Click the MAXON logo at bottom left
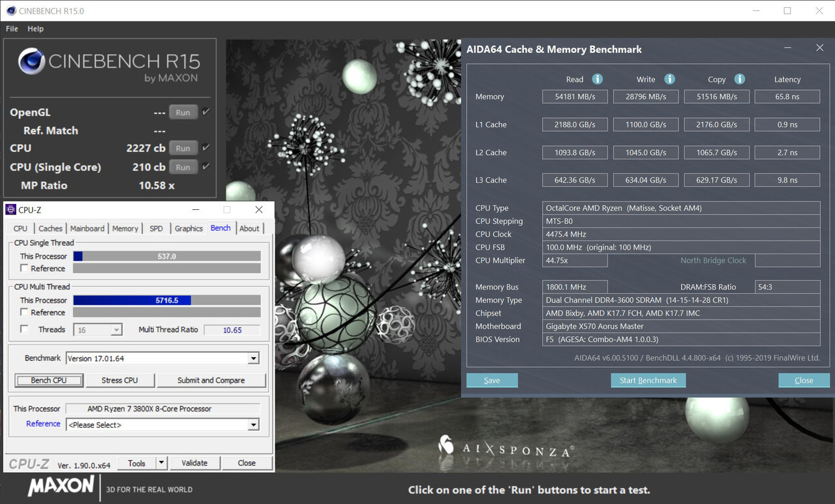The image size is (835, 504). [x=61, y=486]
